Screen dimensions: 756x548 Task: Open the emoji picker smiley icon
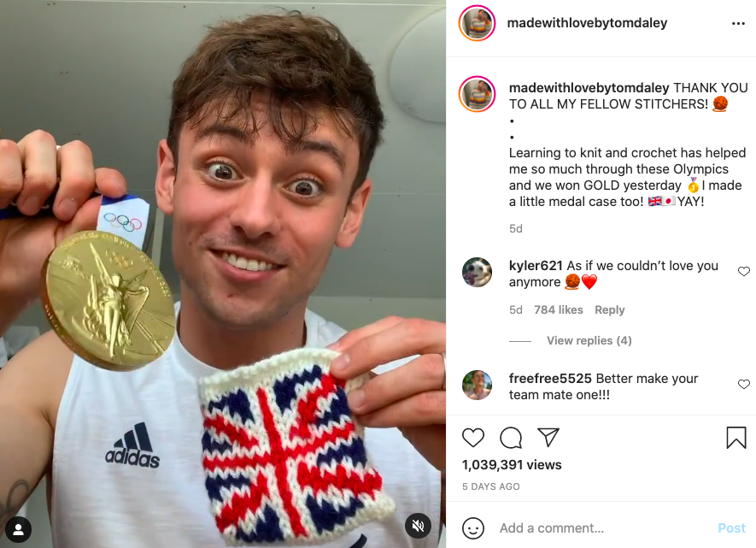click(473, 528)
